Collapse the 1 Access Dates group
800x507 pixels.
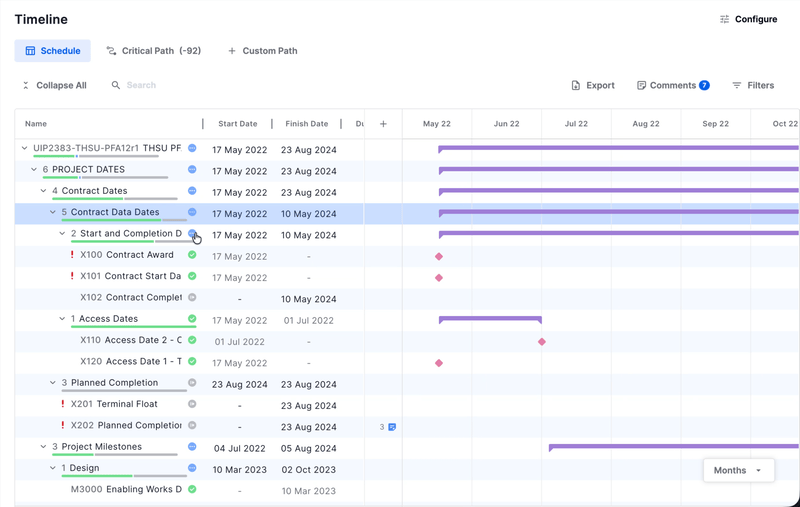tap(62, 319)
